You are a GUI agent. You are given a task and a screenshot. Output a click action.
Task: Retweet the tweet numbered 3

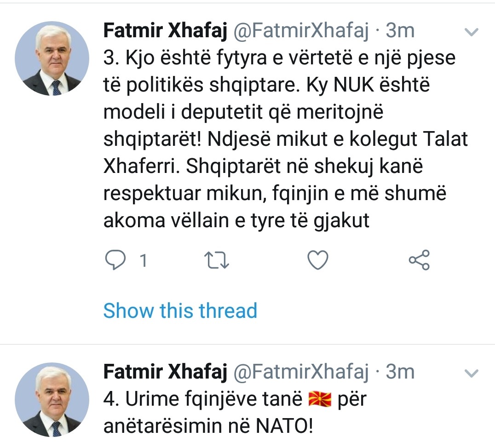tap(216, 261)
